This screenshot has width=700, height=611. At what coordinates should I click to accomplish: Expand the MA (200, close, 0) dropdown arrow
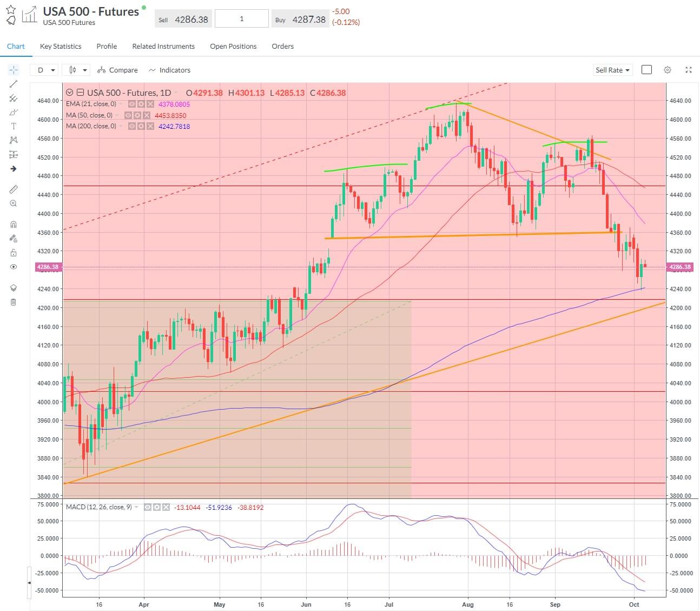point(120,126)
